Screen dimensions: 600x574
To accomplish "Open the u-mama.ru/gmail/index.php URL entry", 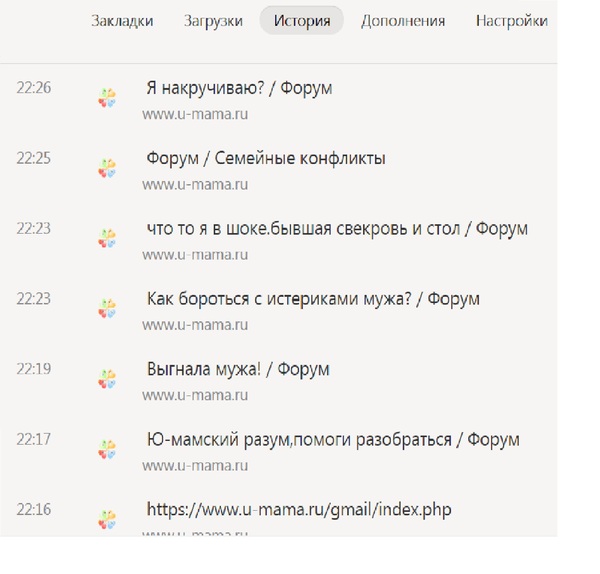I will 299,510.
